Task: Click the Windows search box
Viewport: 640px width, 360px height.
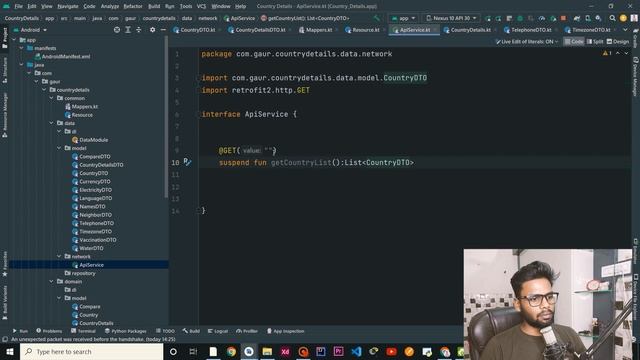Action: [91, 351]
